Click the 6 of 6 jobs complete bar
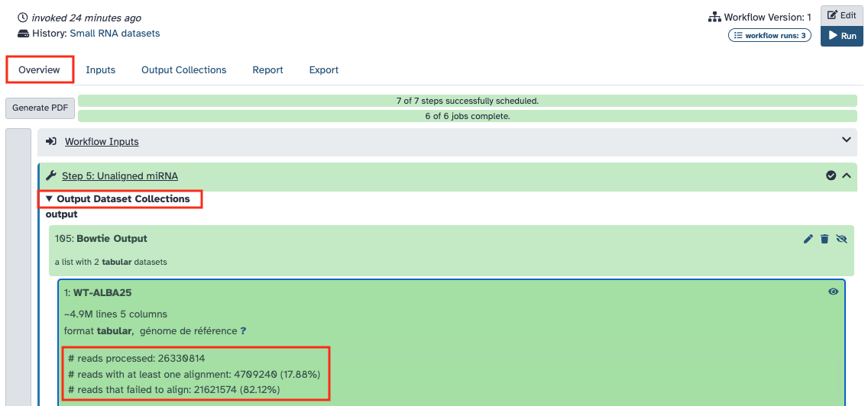868x406 pixels. (467, 116)
